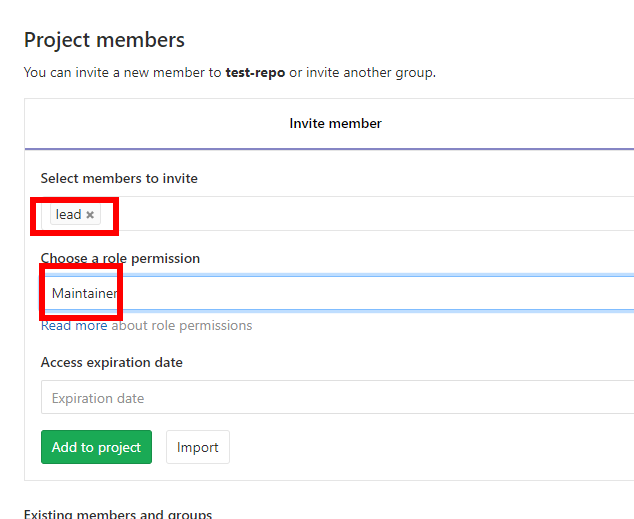Viewport: 634px width, 519px height.
Task: Open the Read more permissions link
Action: [x=74, y=325]
